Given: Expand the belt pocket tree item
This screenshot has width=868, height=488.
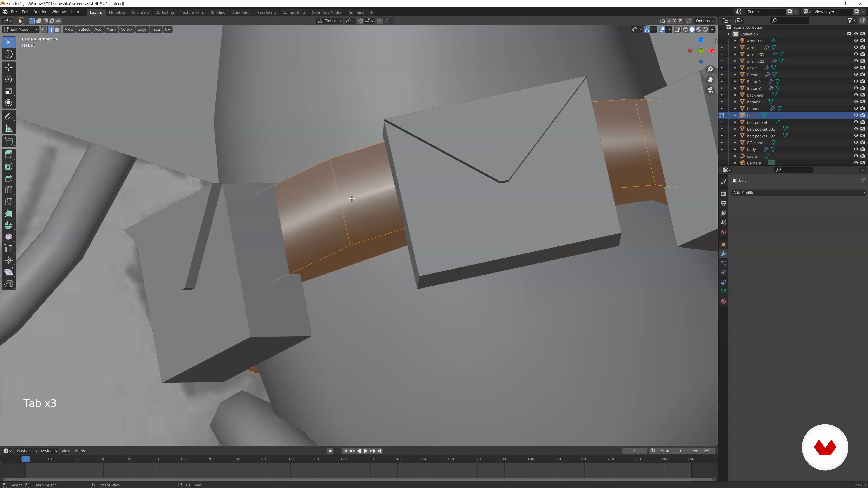Looking at the screenshot, I should point(735,122).
